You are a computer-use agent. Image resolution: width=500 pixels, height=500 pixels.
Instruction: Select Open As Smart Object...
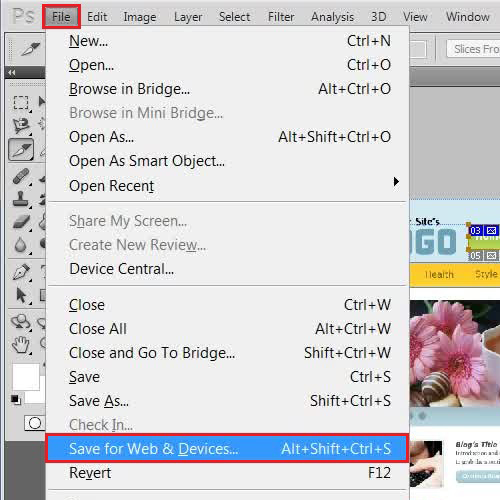(x=228, y=161)
